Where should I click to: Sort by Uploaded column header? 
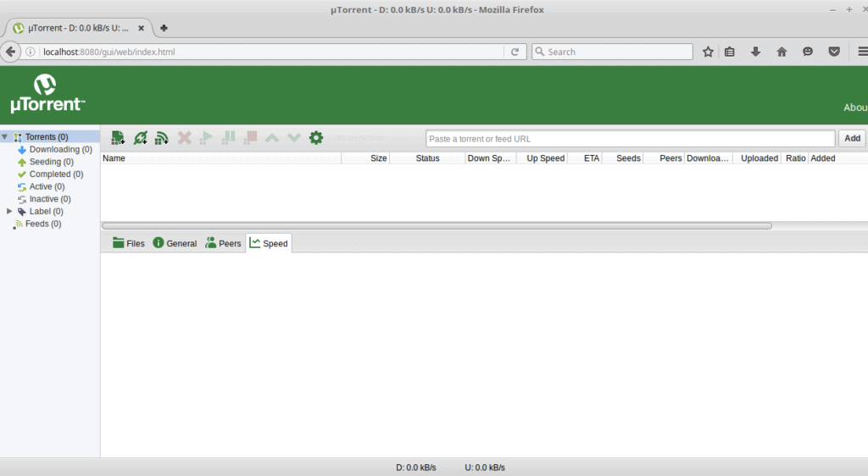pos(757,158)
